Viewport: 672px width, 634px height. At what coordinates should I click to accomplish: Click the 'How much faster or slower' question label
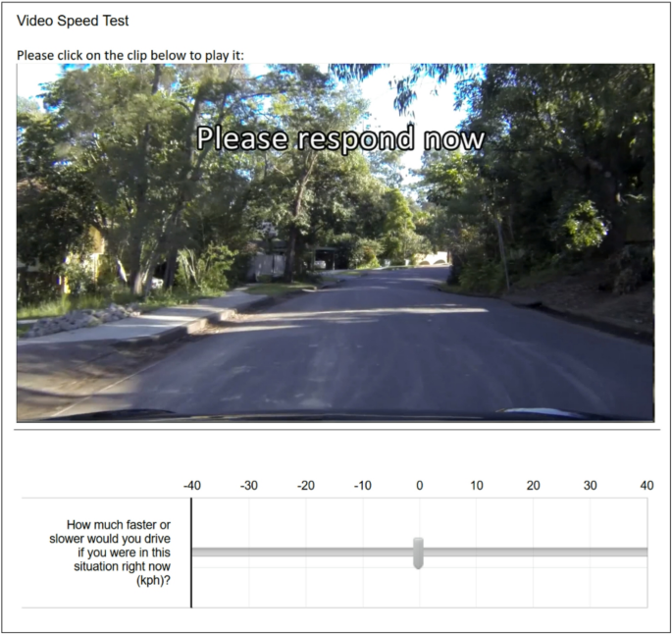click(110, 553)
